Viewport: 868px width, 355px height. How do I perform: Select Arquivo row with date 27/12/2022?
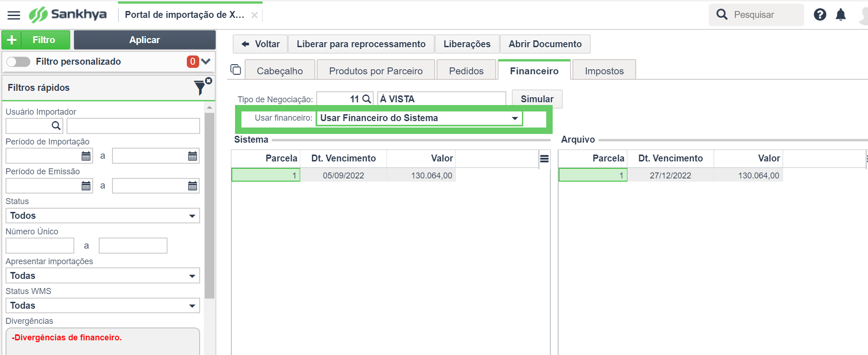pyautogui.click(x=671, y=175)
